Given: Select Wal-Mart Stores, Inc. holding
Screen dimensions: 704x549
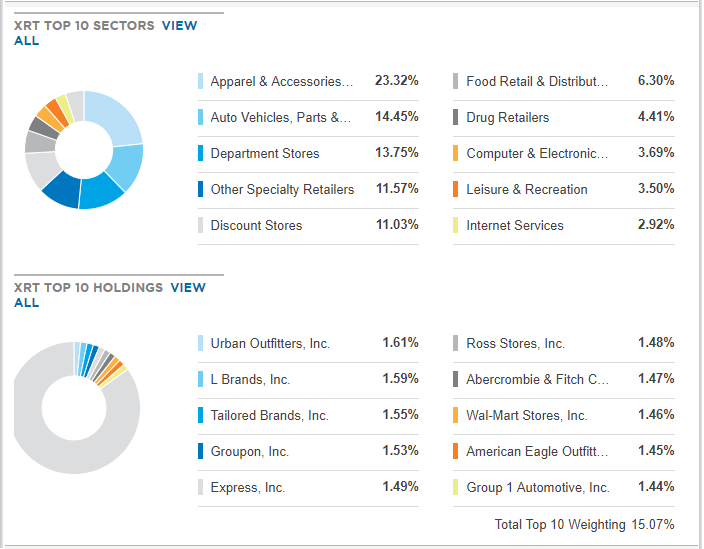Looking at the screenshot, I should click(x=526, y=415).
